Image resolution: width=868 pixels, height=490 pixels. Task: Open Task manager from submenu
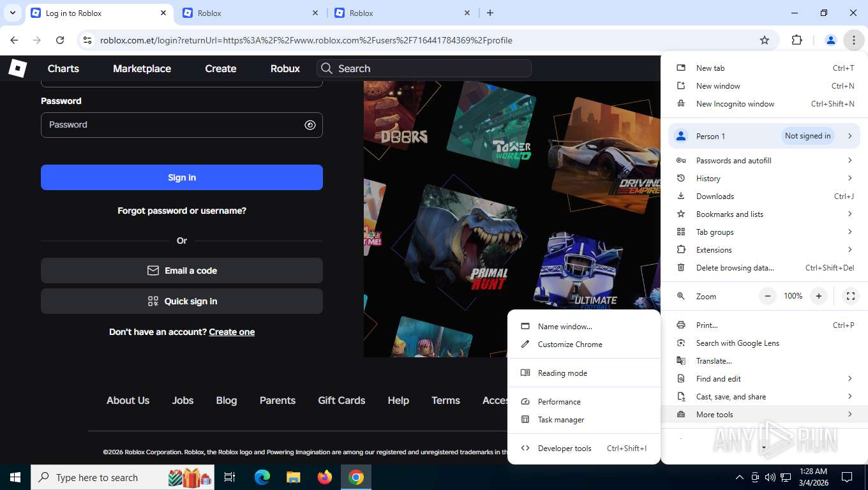(584, 420)
